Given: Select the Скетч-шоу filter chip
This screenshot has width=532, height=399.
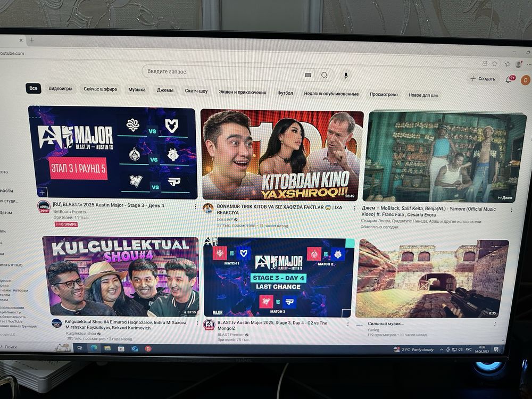Looking at the screenshot, I should pyautogui.click(x=196, y=91).
